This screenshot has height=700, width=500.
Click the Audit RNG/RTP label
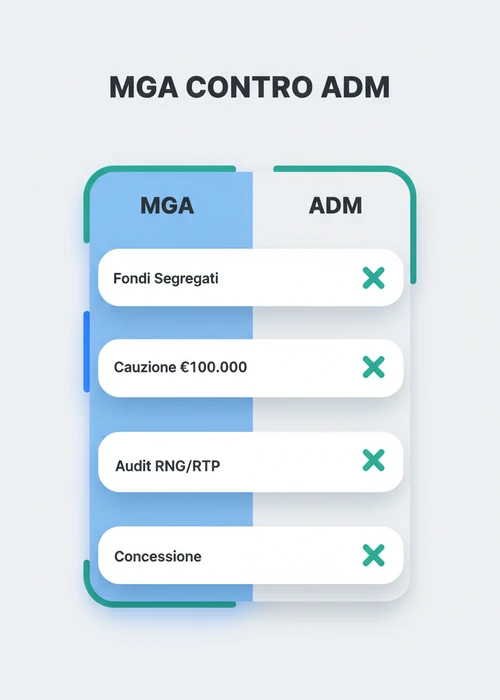(168, 466)
